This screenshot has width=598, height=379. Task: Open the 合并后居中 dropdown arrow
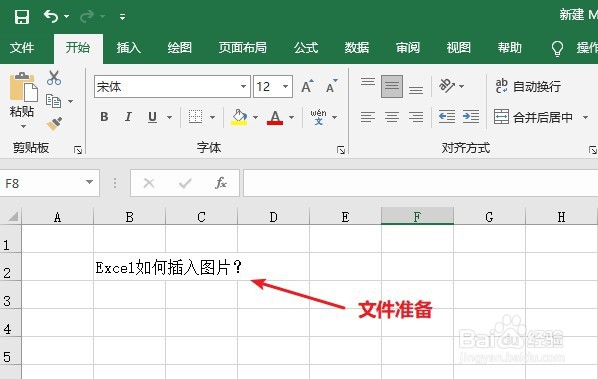[x=585, y=117]
